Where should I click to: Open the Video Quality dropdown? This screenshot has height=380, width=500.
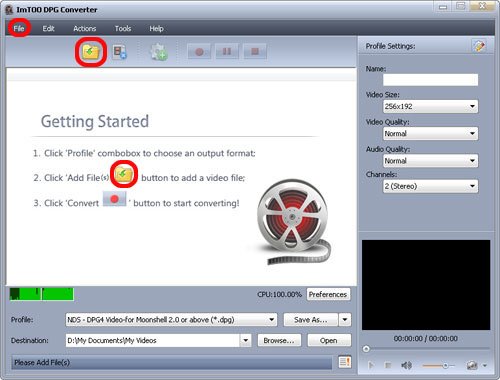pyautogui.click(x=430, y=134)
